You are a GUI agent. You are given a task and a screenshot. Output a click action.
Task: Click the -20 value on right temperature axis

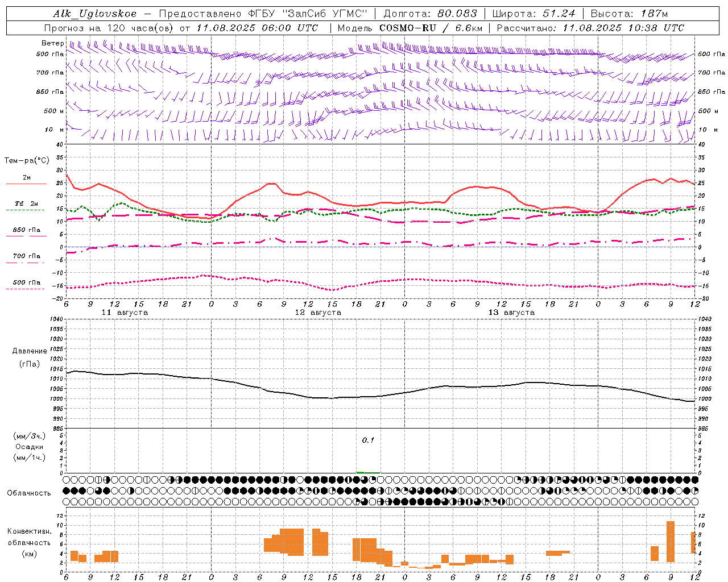click(702, 298)
